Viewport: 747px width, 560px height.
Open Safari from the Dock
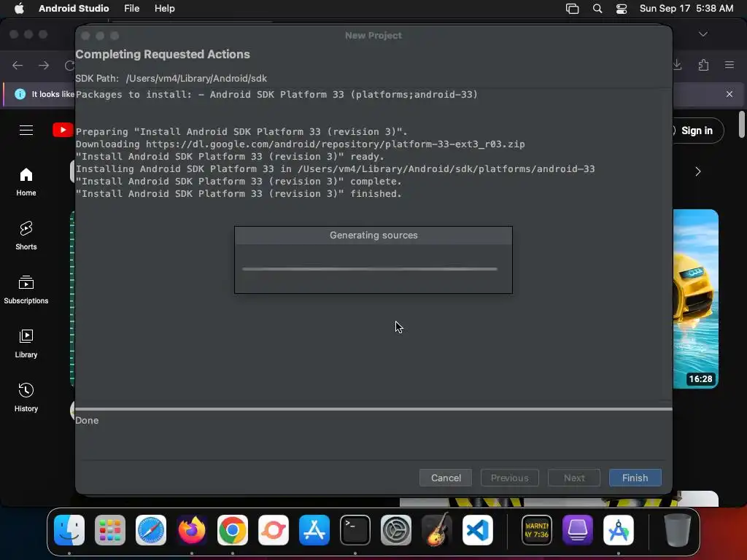[151, 530]
